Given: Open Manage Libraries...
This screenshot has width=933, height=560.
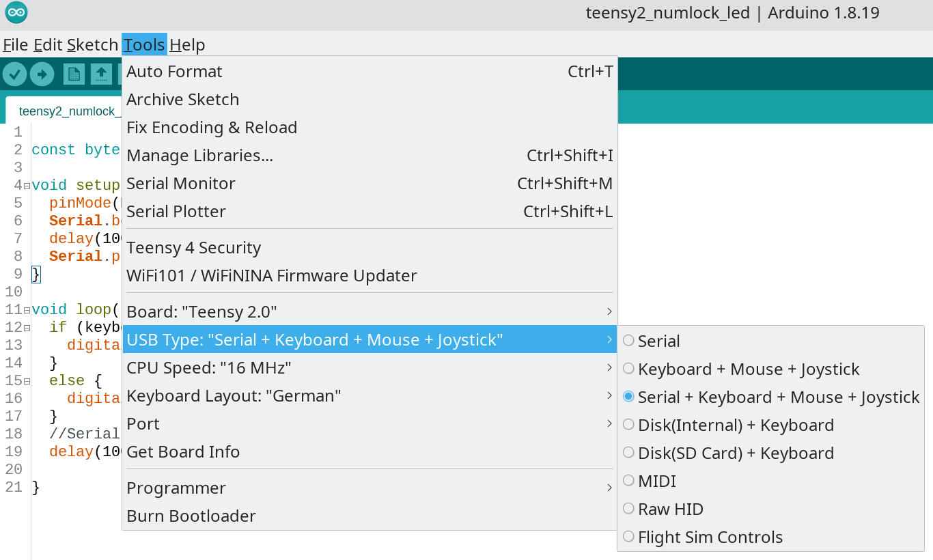Looking at the screenshot, I should [x=370, y=155].
